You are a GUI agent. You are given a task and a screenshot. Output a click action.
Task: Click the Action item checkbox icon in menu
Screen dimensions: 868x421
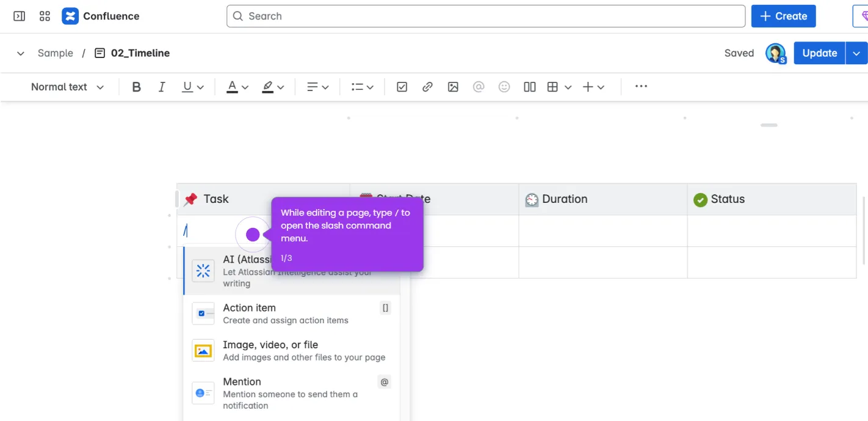point(203,313)
